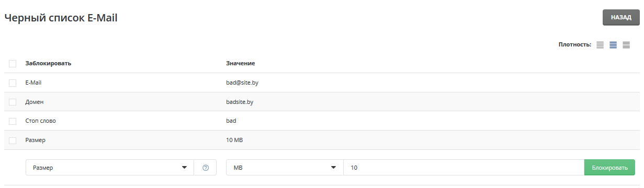
Task: Sort by Заблокировать column header
Action: coord(48,63)
